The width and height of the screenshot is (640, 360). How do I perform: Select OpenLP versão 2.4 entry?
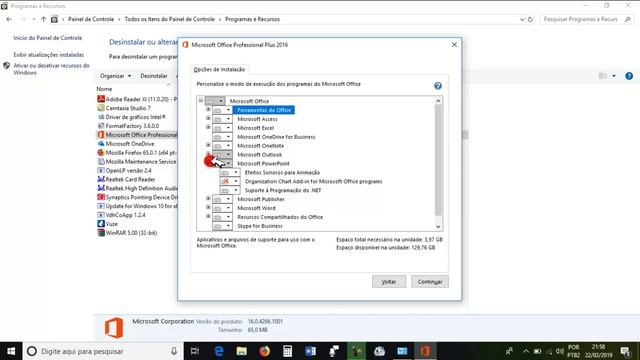pyautogui.click(x=124, y=171)
